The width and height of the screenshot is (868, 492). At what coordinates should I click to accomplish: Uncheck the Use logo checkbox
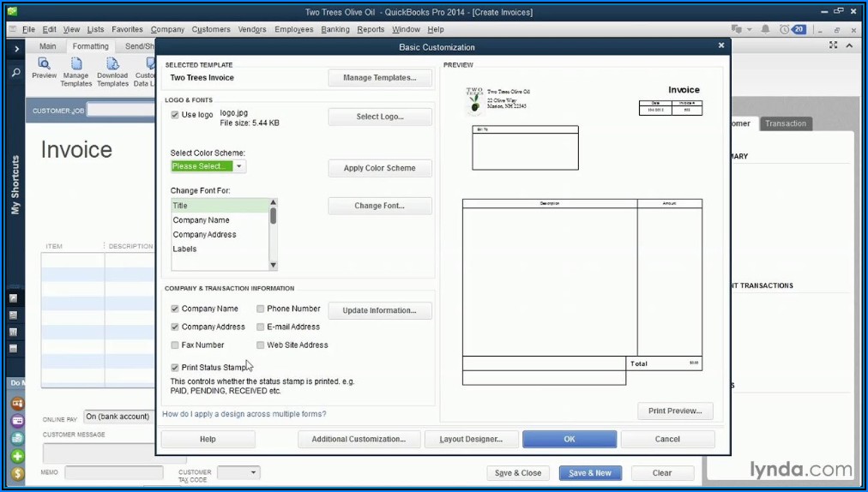175,115
